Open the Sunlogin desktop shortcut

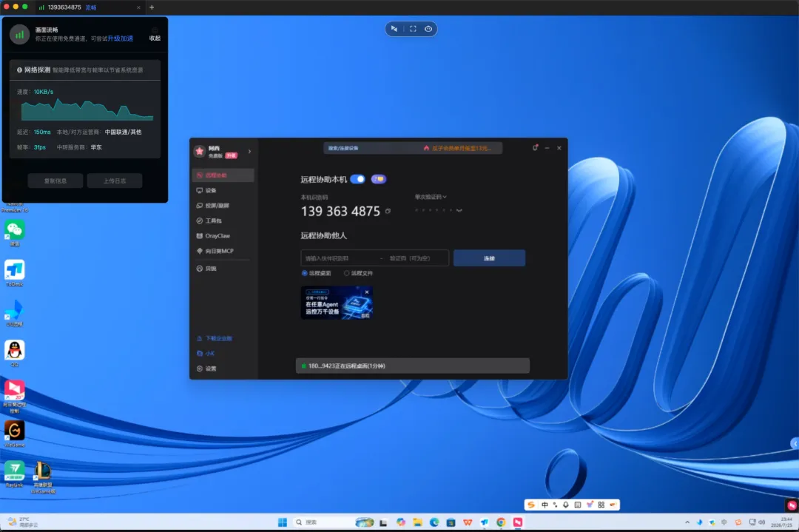[14, 395]
